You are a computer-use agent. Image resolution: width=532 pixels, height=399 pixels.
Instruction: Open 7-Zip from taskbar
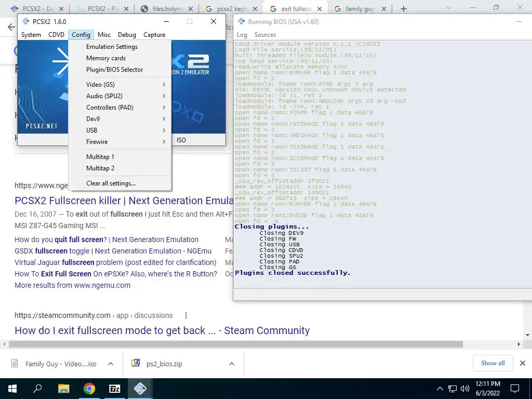[115, 389]
